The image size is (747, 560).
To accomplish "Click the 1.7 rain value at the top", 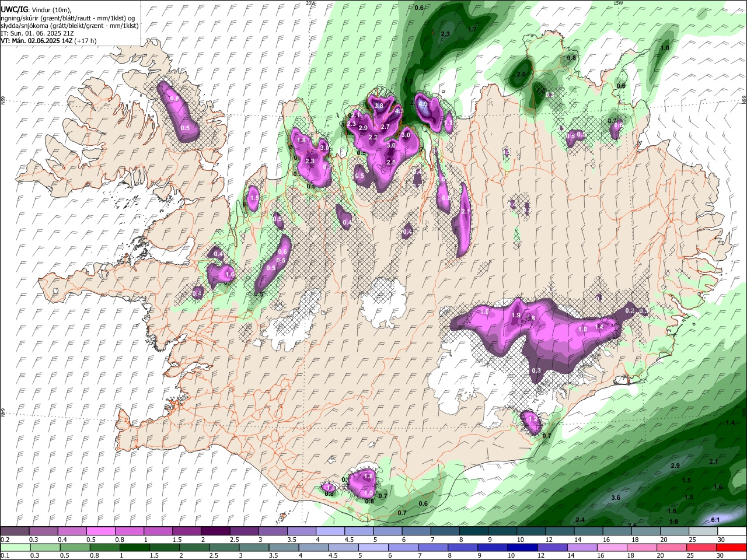I will pyautogui.click(x=472, y=29).
